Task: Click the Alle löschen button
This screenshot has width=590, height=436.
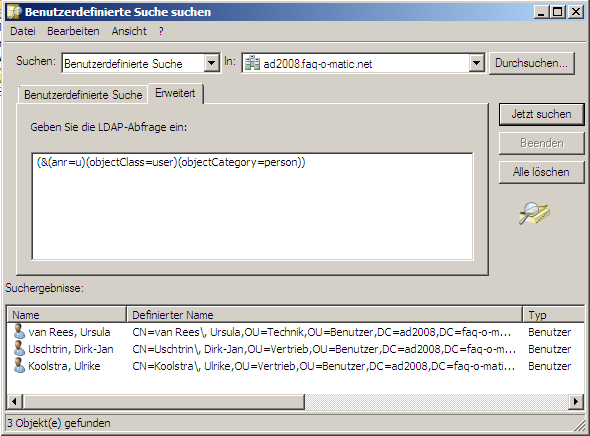Action: click(541, 172)
